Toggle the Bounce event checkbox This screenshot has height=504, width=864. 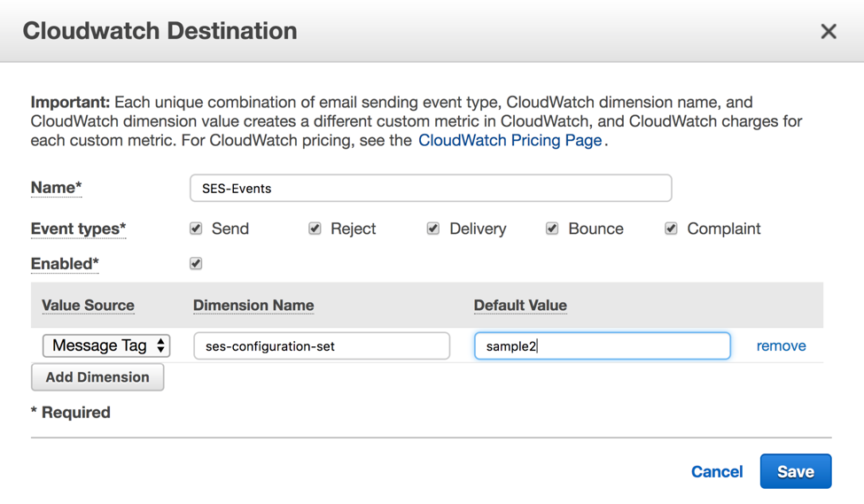pyautogui.click(x=552, y=229)
